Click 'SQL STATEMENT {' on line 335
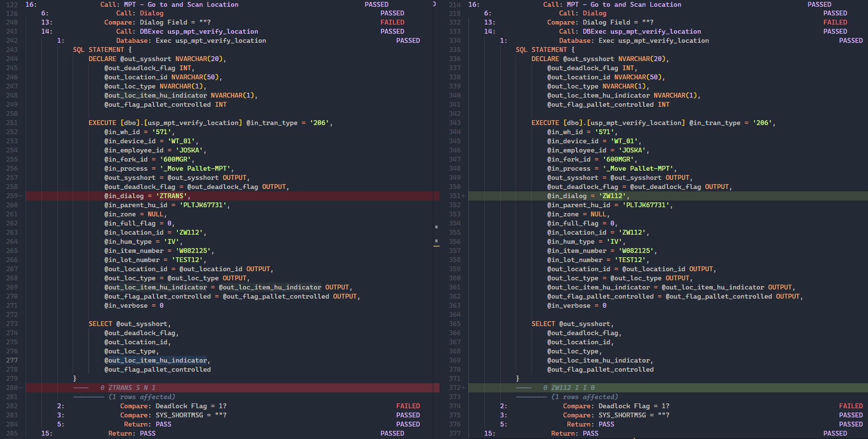This screenshot has height=439, width=868. tap(545, 50)
